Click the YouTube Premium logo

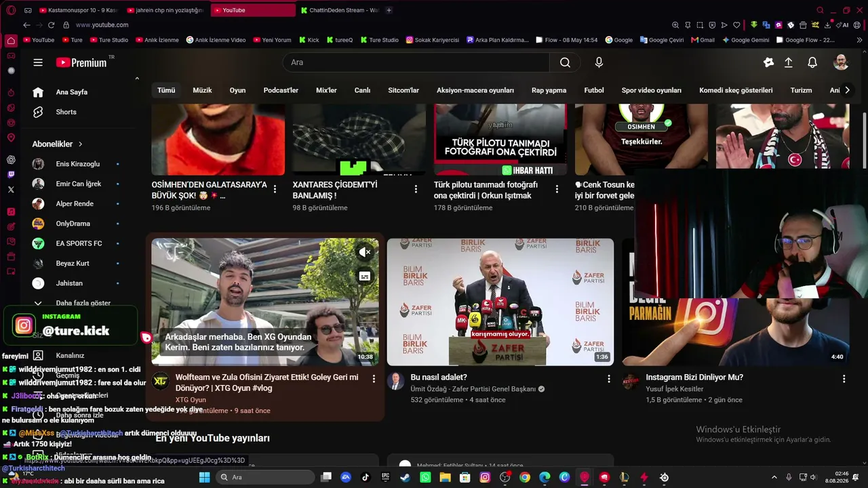point(81,62)
